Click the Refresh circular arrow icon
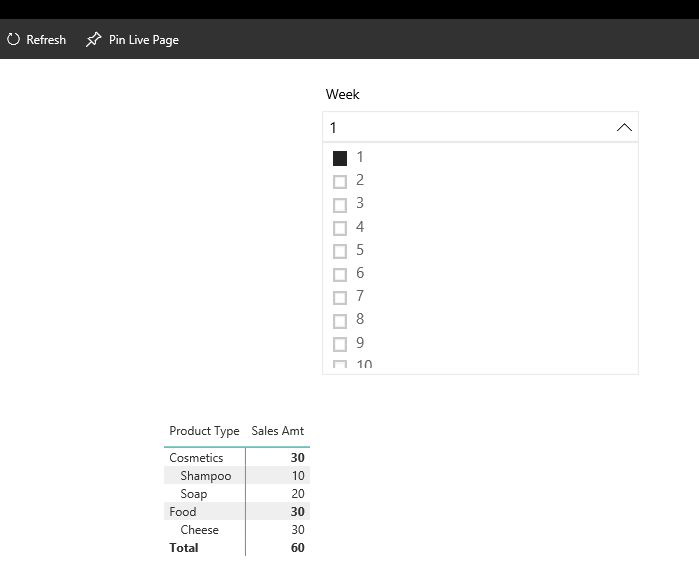699x579 pixels. click(13, 39)
